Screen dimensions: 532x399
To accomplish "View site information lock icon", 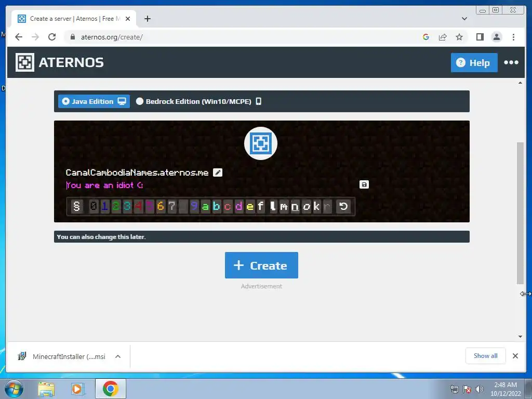I will click(x=72, y=37).
